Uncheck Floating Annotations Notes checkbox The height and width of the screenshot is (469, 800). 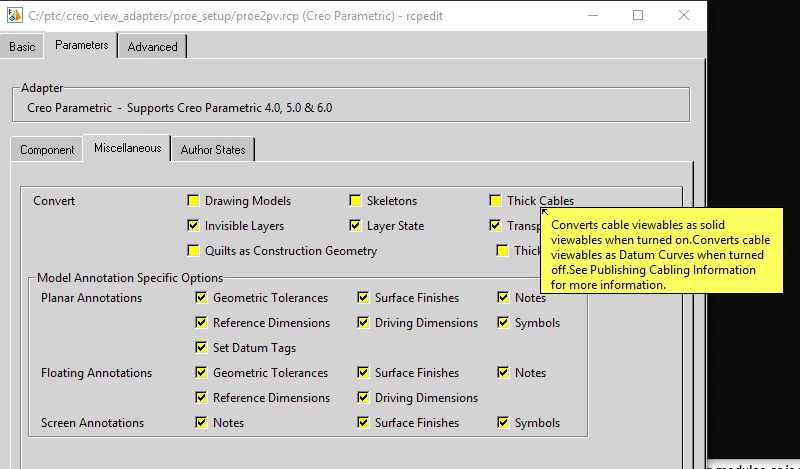point(504,373)
